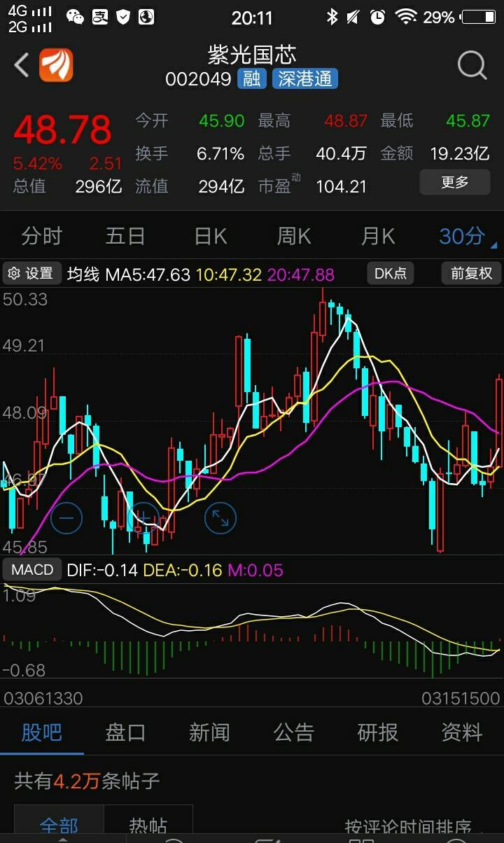Select the 股吧 tab

pyautogui.click(x=42, y=732)
